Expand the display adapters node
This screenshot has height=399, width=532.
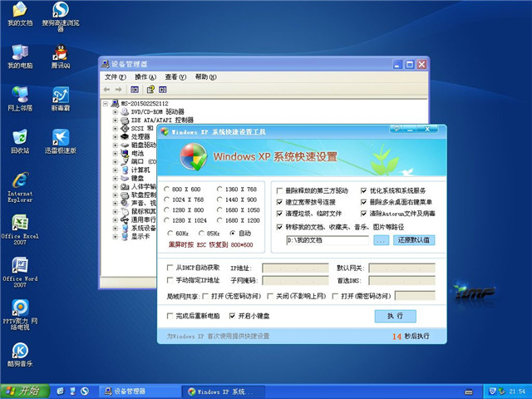[115, 236]
